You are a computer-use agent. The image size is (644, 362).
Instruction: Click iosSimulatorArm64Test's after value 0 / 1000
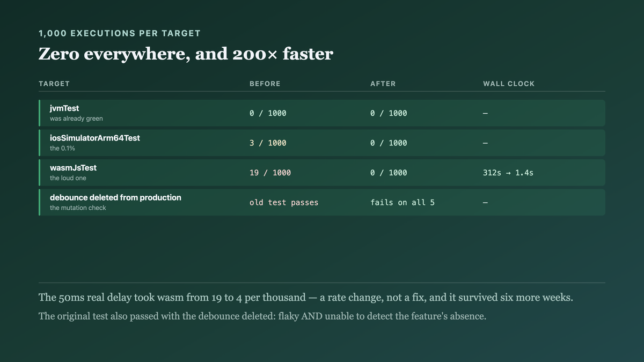tap(389, 143)
